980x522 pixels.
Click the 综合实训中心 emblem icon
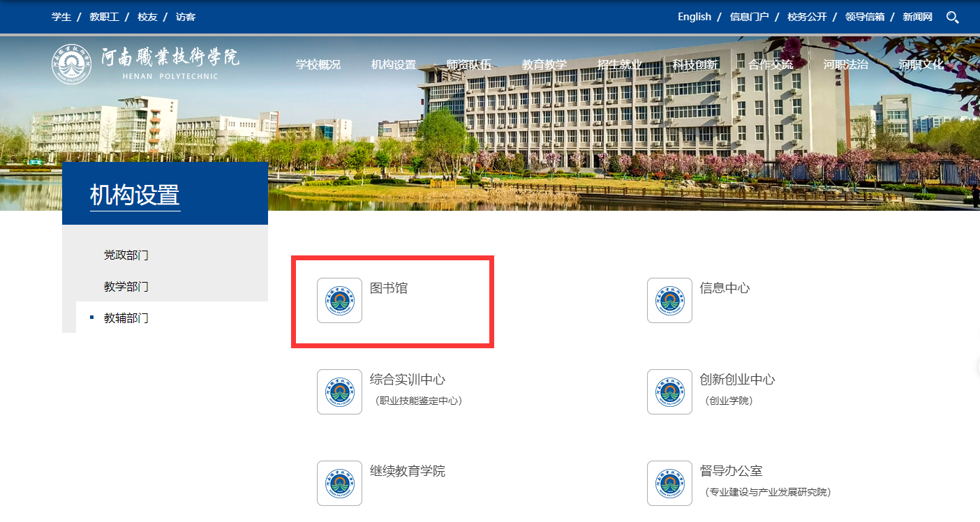click(x=339, y=392)
